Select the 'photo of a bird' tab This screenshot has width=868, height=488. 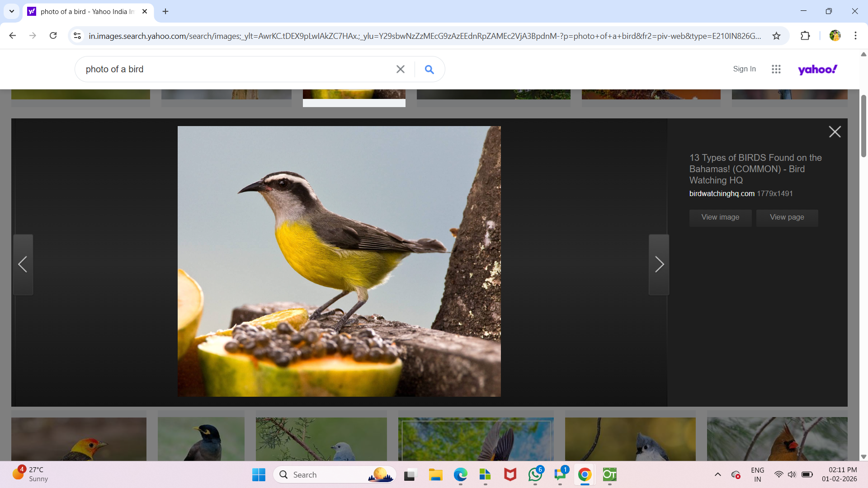click(x=86, y=11)
